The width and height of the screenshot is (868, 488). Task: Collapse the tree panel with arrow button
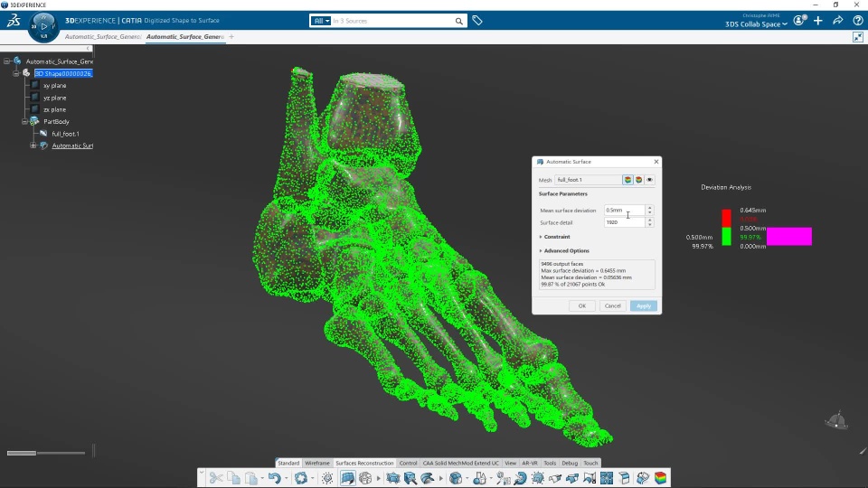tap(88, 49)
